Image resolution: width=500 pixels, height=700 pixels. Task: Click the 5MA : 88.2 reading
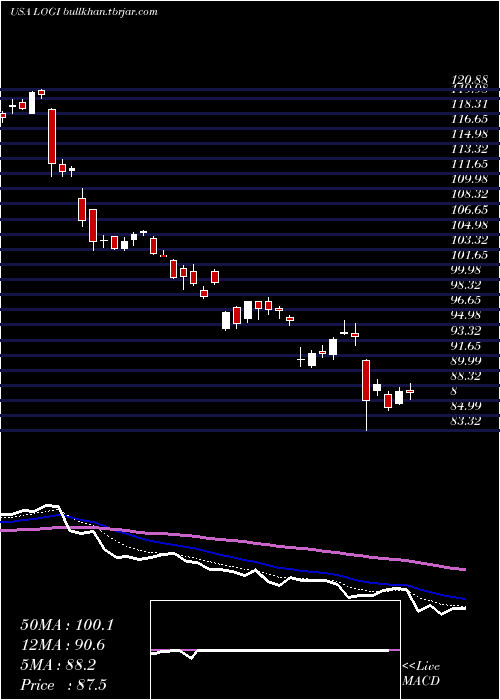click(x=58, y=665)
